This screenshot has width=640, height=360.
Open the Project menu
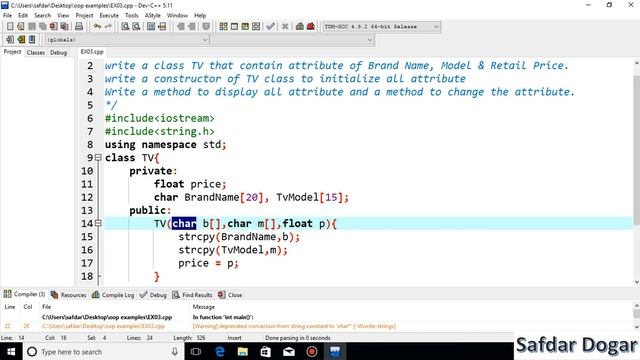[x=84, y=15]
